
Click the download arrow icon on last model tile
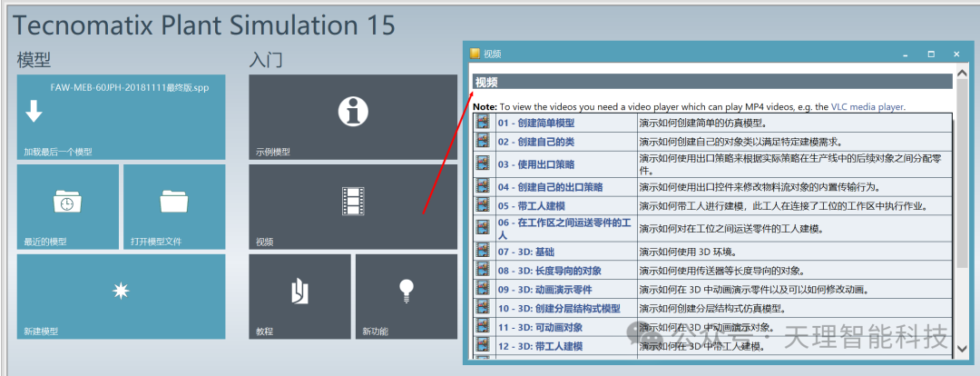click(34, 112)
